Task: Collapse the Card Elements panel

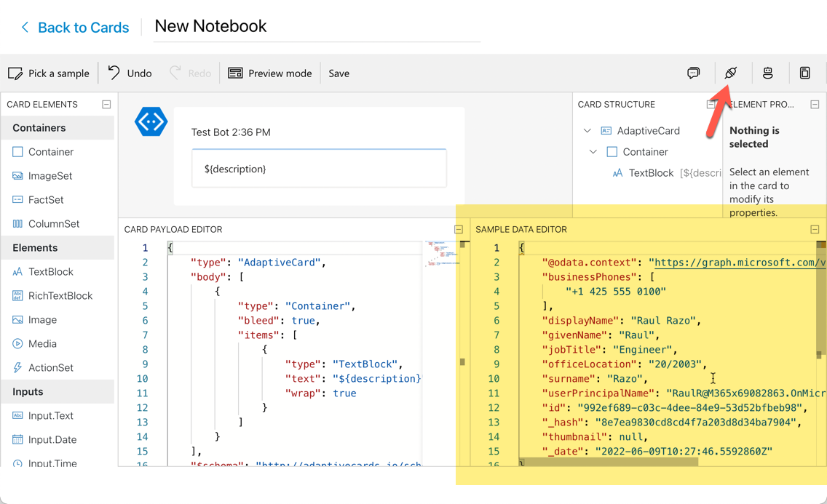Action: click(x=106, y=104)
